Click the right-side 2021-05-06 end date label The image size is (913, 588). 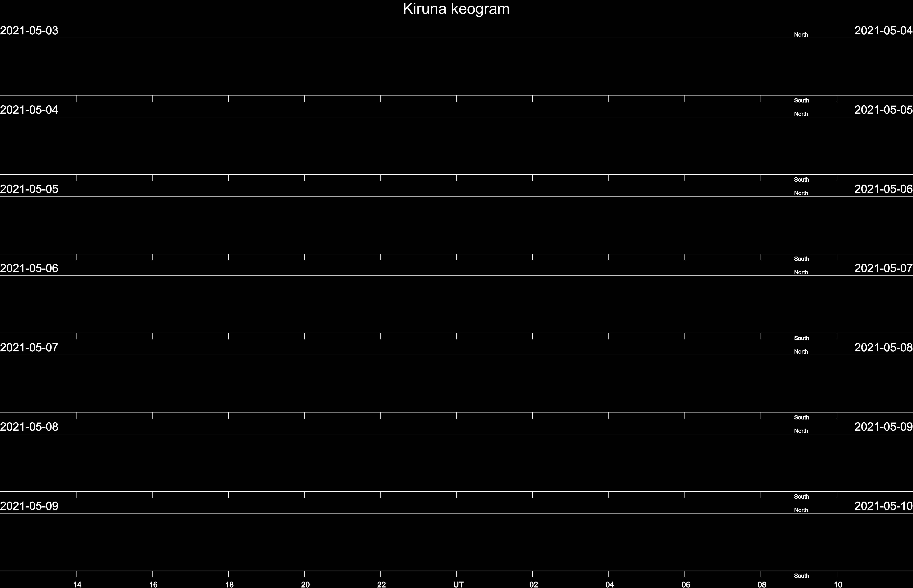pyautogui.click(x=884, y=189)
